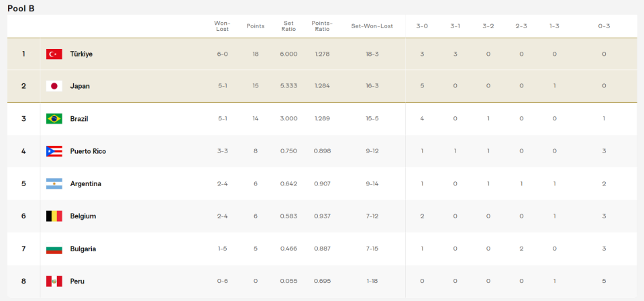This screenshot has width=644, height=301.
Task: Click the Points column header
Action: (256, 26)
